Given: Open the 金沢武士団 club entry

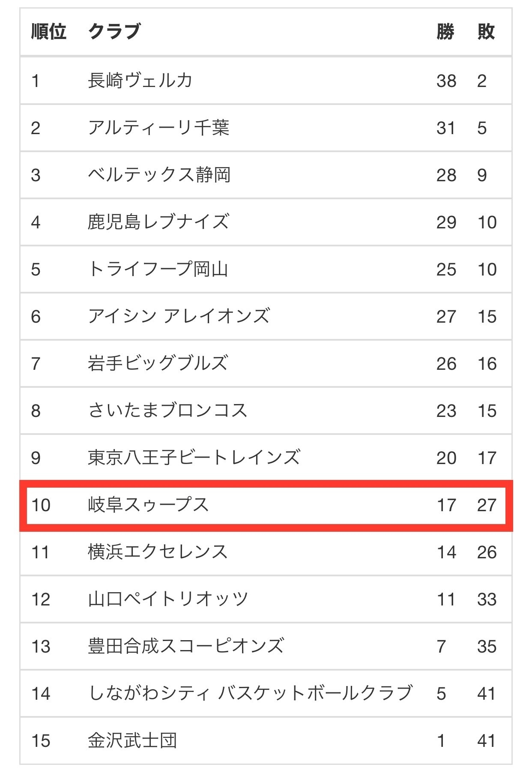Looking at the screenshot, I should (132, 740).
